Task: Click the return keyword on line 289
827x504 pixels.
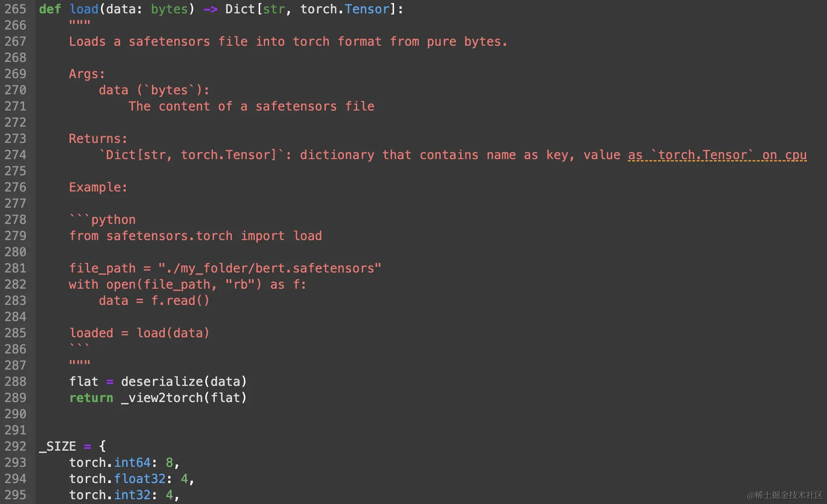Action: point(91,398)
